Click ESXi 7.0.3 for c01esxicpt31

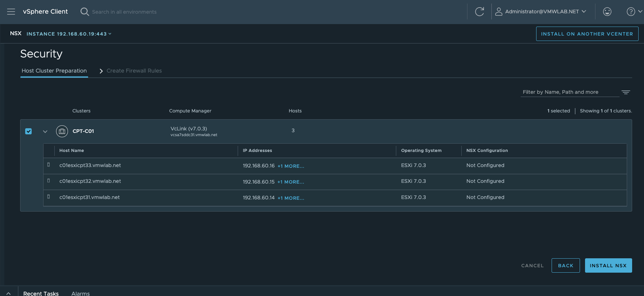(x=414, y=197)
